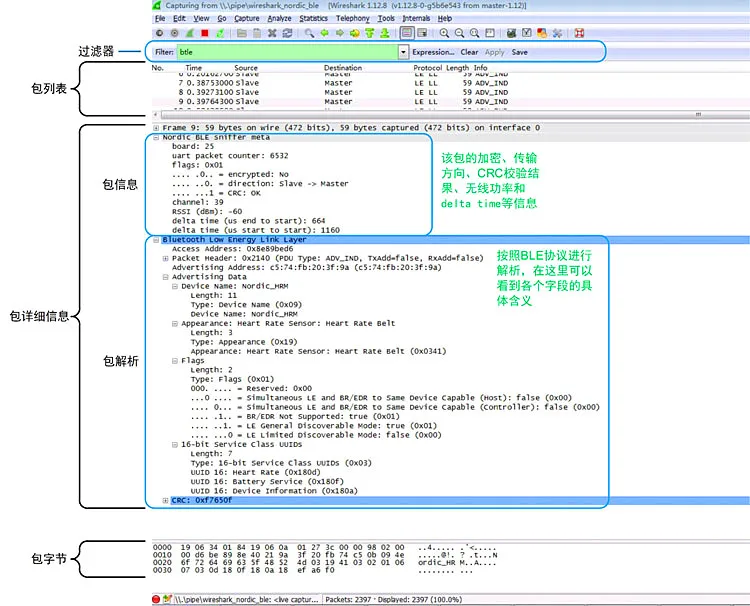
Task: Edit display filters toolbar icon
Action: 527,33
